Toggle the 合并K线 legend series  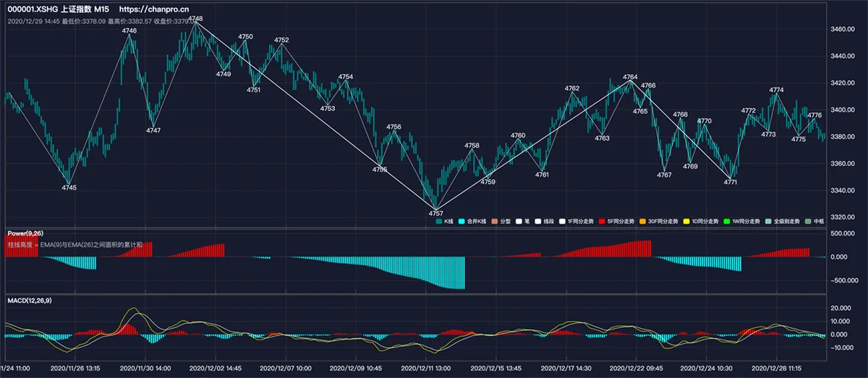474,221
